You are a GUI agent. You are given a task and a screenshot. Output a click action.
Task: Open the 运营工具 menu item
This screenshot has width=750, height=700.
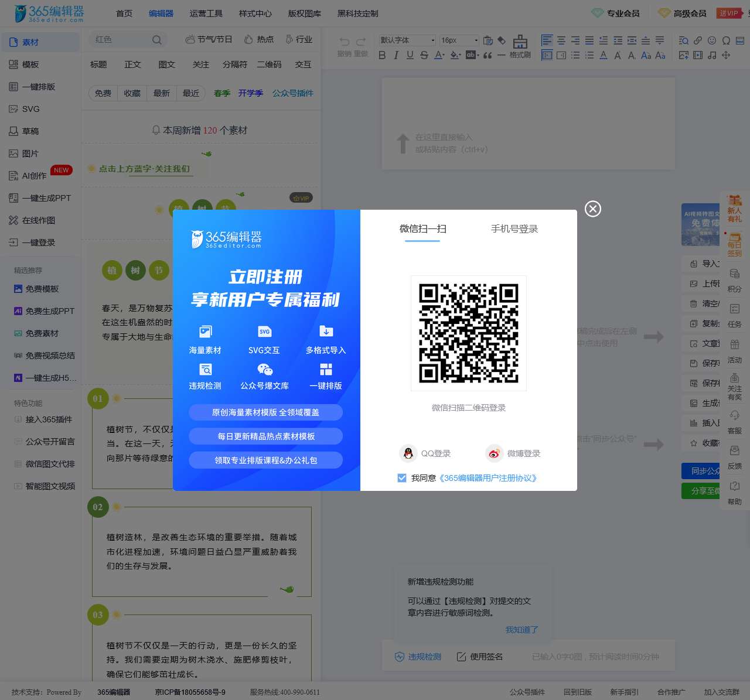click(206, 13)
